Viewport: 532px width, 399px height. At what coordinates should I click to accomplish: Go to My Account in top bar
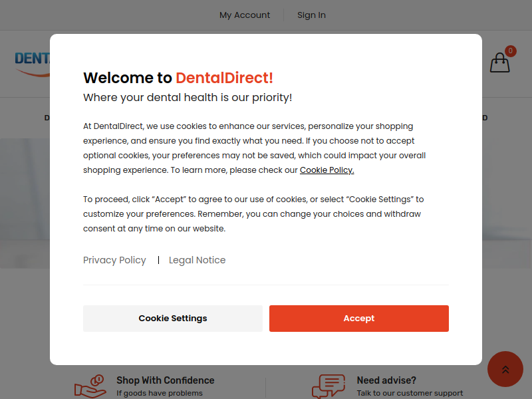tap(245, 15)
